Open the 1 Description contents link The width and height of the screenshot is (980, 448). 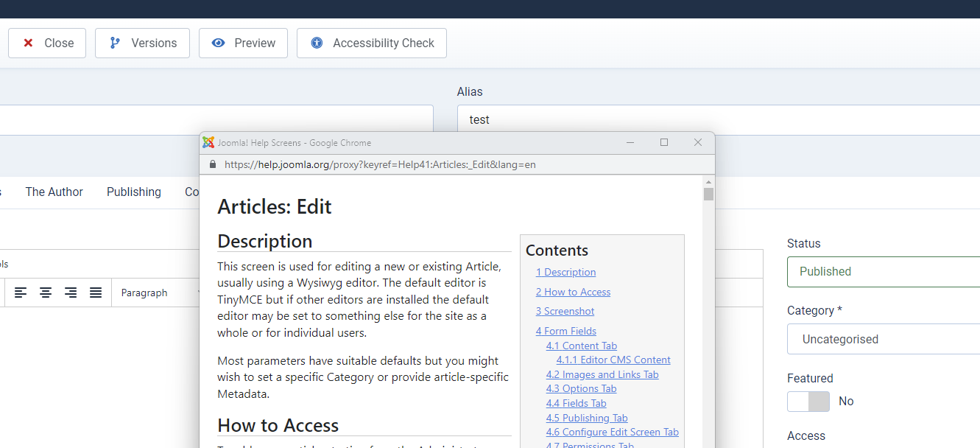point(565,272)
